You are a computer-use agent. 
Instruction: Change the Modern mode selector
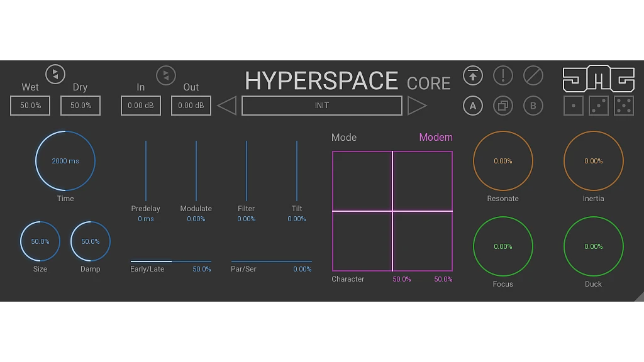pyautogui.click(x=435, y=138)
